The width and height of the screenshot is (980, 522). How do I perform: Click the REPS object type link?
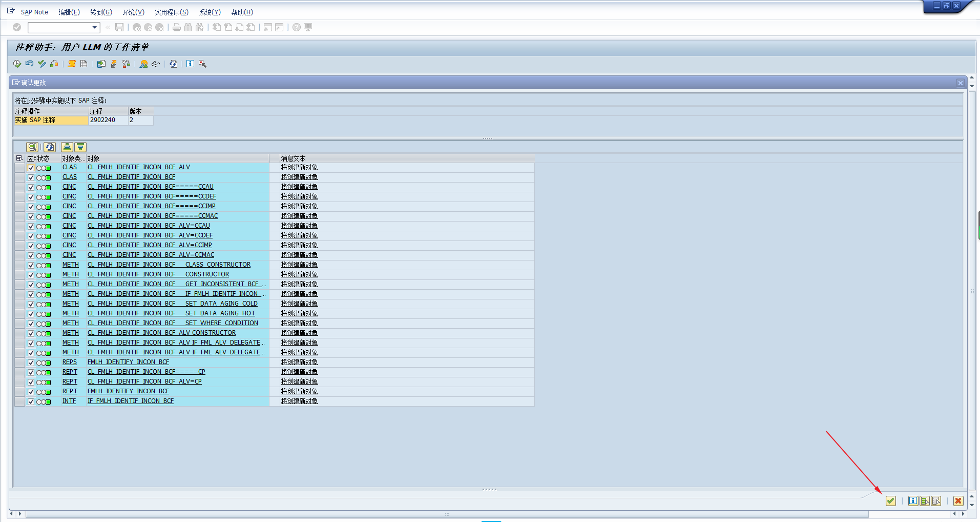70,362
